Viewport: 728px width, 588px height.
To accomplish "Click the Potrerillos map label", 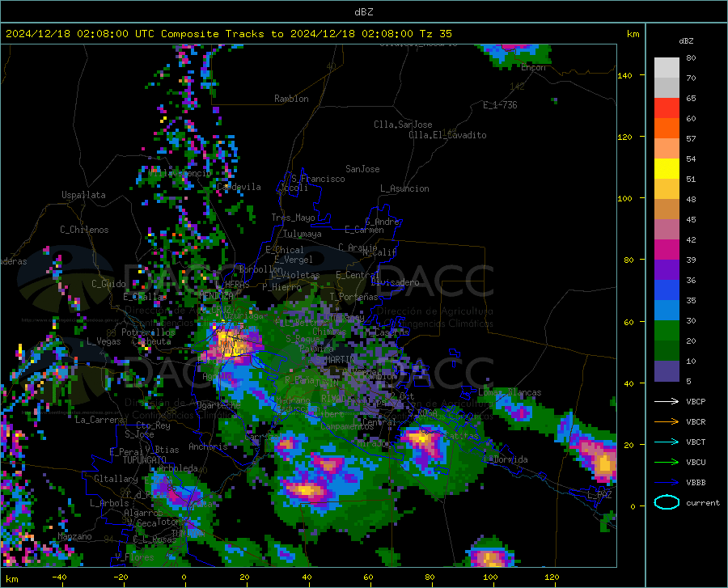I will click(148, 332).
